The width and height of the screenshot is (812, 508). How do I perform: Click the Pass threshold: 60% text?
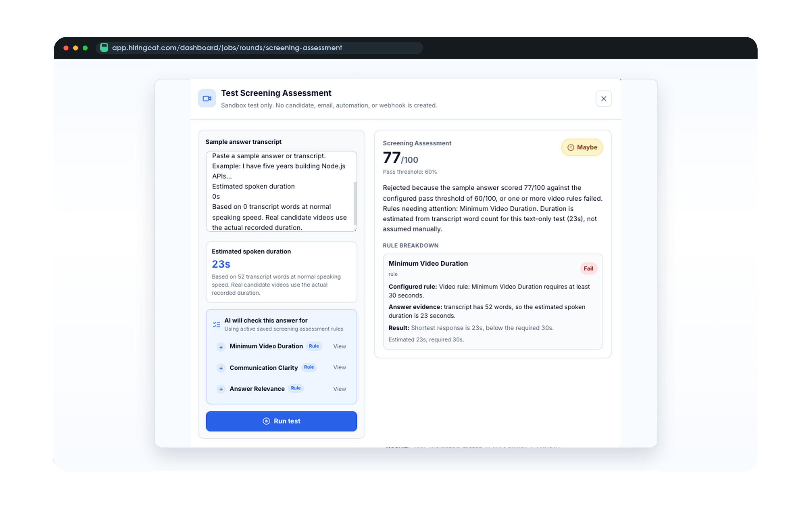(410, 172)
